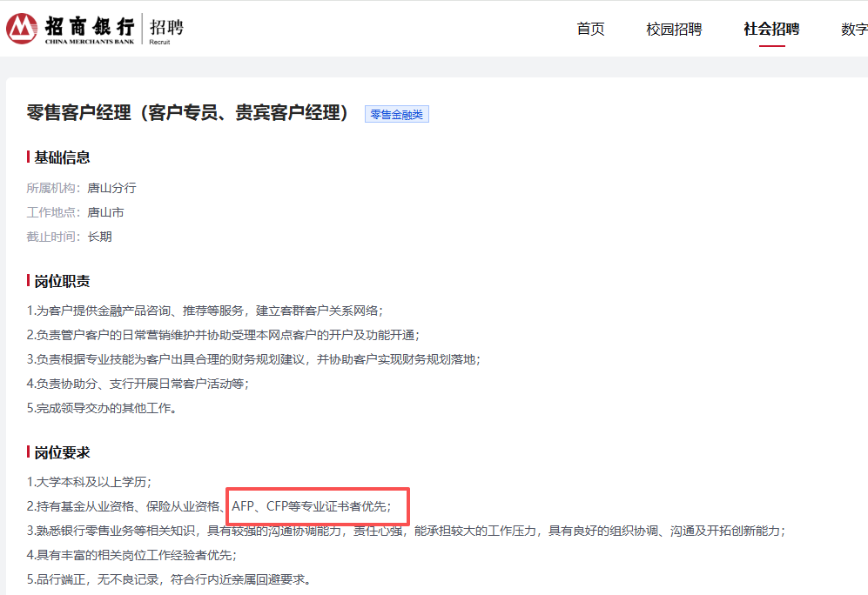Click the 唐山市 work location value
868x595 pixels.
(x=105, y=212)
